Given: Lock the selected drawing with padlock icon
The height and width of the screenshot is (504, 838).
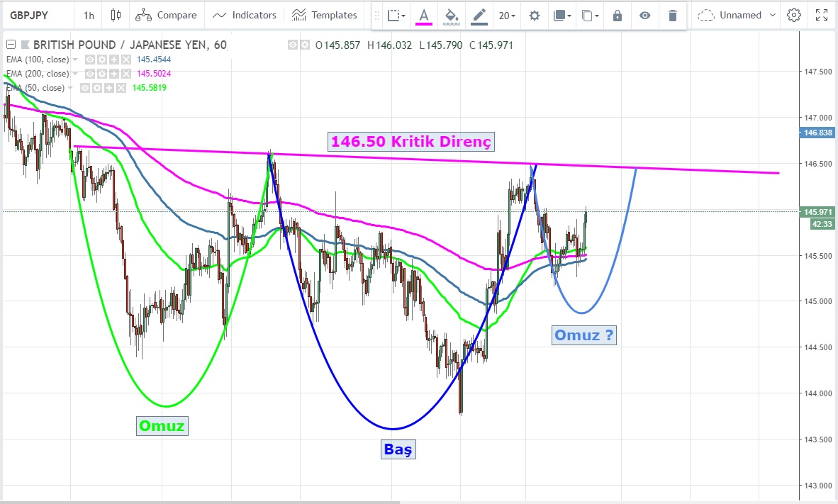Looking at the screenshot, I should [x=618, y=16].
